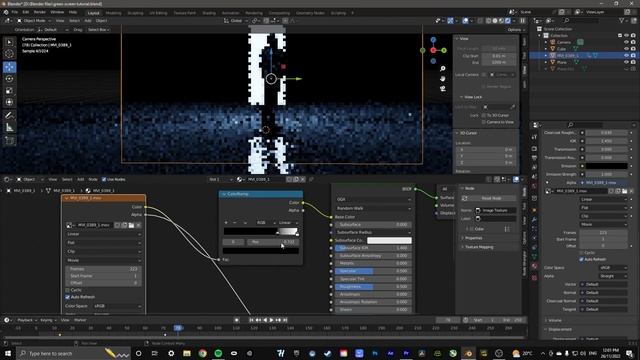
Task: Open the Window menu
Action: [57, 12]
